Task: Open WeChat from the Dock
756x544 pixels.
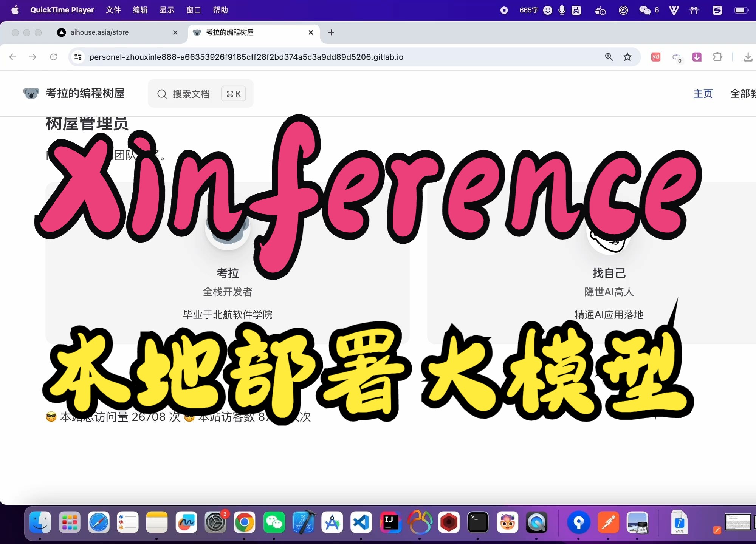Action: tap(274, 522)
